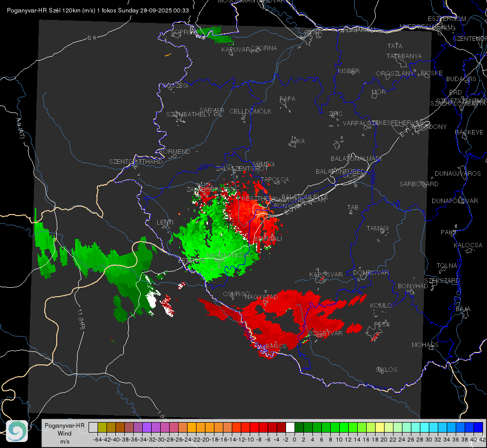Click the NAGYATAD town label
487x448 pixels.
[261, 297]
